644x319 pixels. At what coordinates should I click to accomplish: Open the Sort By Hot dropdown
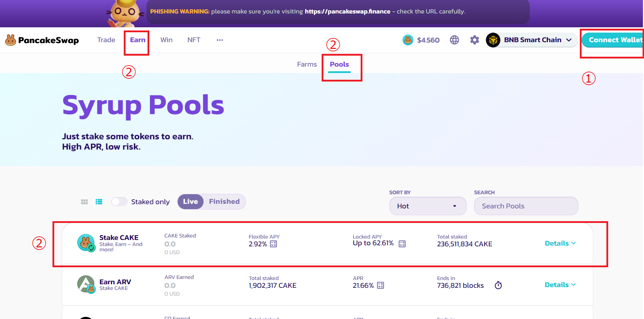[x=428, y=206]
